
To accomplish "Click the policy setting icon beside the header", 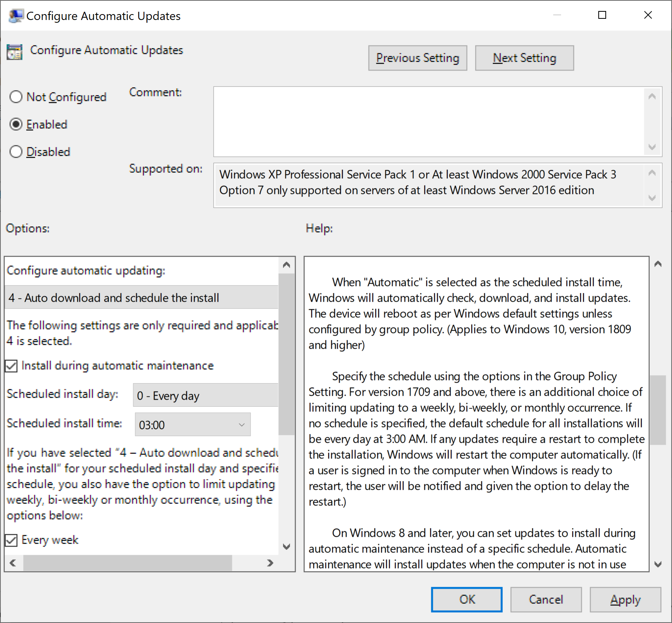I will pos(15,52).
